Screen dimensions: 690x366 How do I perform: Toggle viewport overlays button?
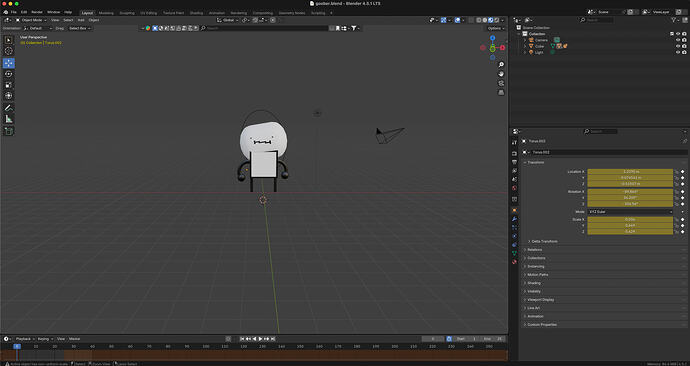click(x=457, y=20)
